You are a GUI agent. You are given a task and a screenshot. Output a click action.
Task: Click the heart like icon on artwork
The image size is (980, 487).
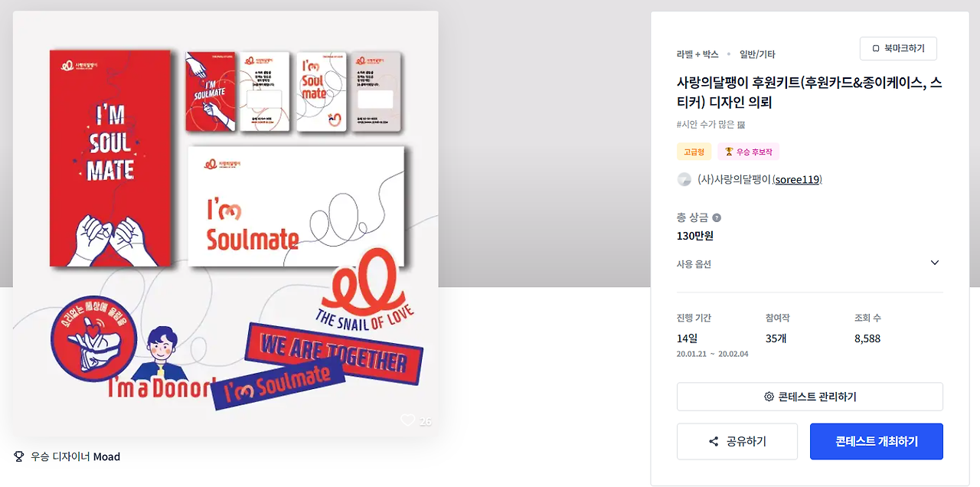[408, 420]
